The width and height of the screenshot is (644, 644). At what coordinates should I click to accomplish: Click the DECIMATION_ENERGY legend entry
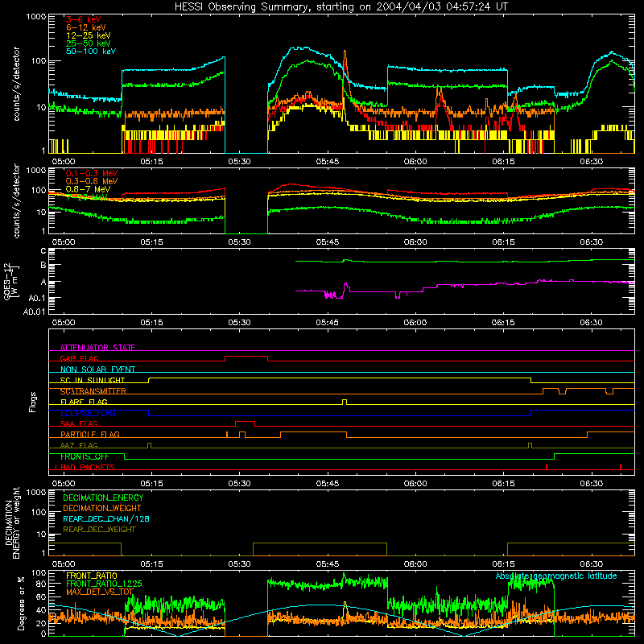[103, 497]
